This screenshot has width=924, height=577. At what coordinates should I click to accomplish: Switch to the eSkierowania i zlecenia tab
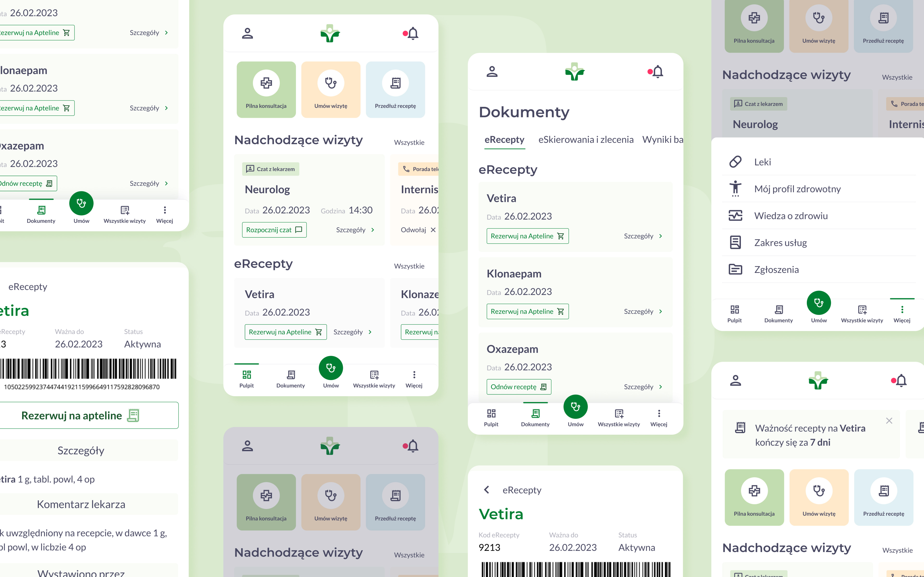[586, 140]
